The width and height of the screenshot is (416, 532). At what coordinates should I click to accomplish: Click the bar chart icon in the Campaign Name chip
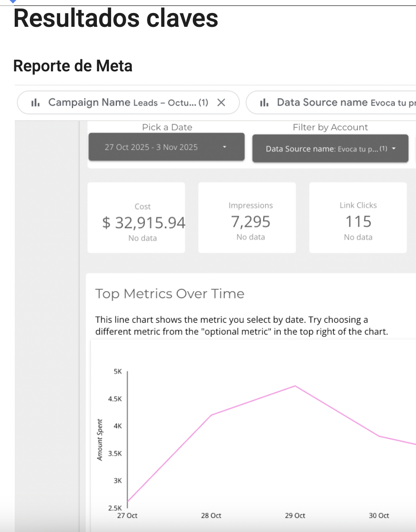coord(35,103)
